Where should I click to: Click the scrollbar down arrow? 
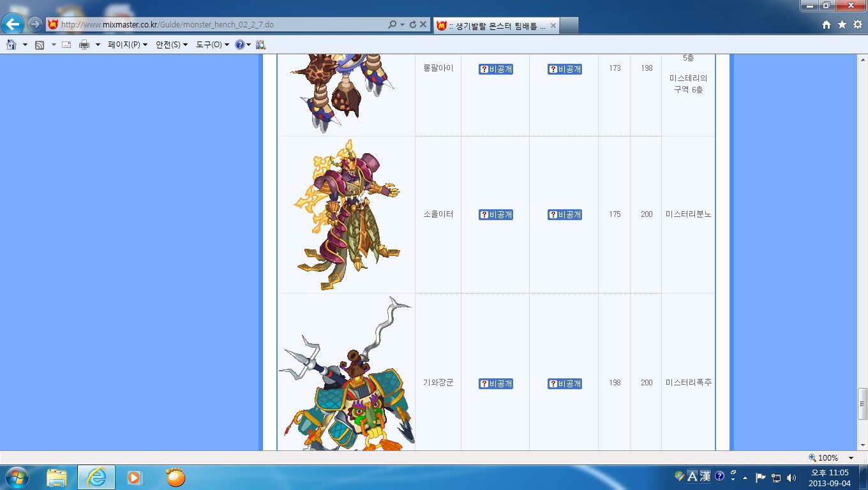pyautogui.click(x=862, y=445)
